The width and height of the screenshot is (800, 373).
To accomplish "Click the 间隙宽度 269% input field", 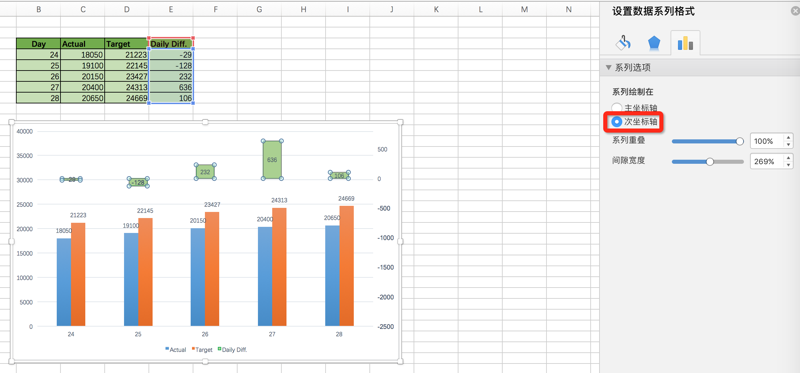I will tap(767, 162).
